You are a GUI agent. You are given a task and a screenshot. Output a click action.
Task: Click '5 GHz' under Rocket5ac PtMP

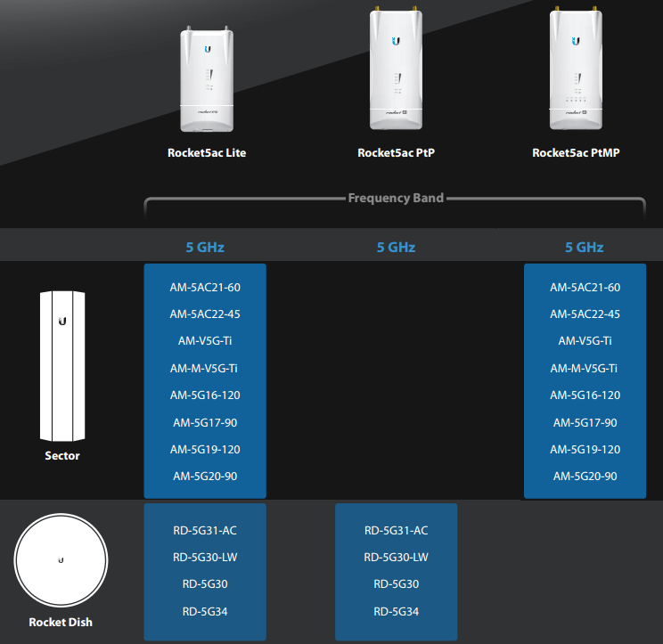click(x=585, y=247)
